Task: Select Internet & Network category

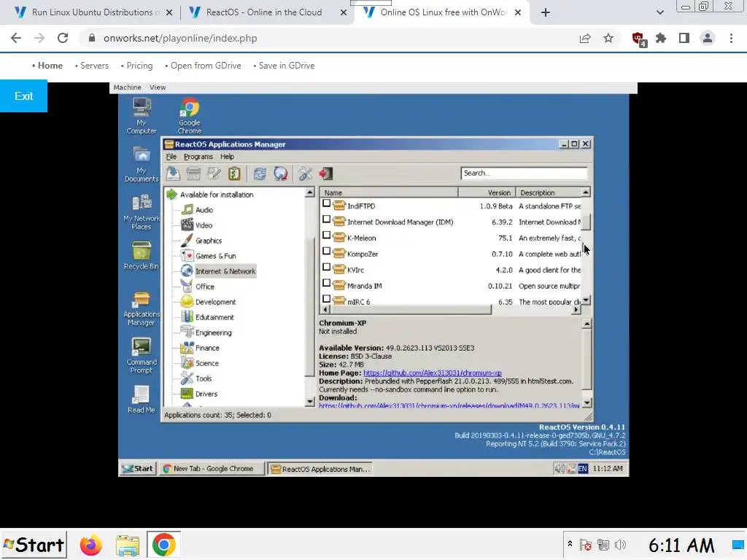Action: (225, 271)
